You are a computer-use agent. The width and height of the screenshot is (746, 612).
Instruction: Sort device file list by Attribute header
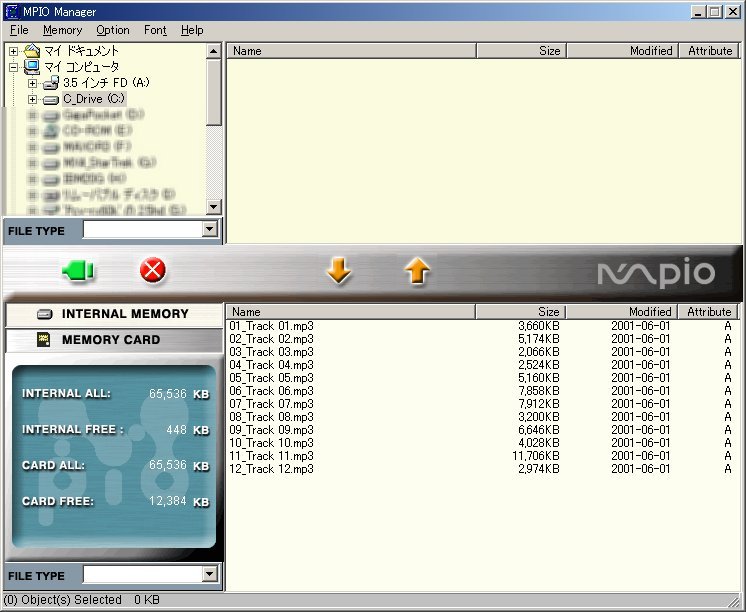click(x=708, y=312)
